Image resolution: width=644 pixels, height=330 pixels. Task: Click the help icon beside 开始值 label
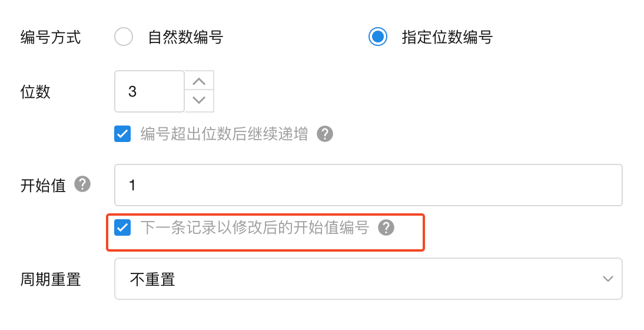point(82,184)
